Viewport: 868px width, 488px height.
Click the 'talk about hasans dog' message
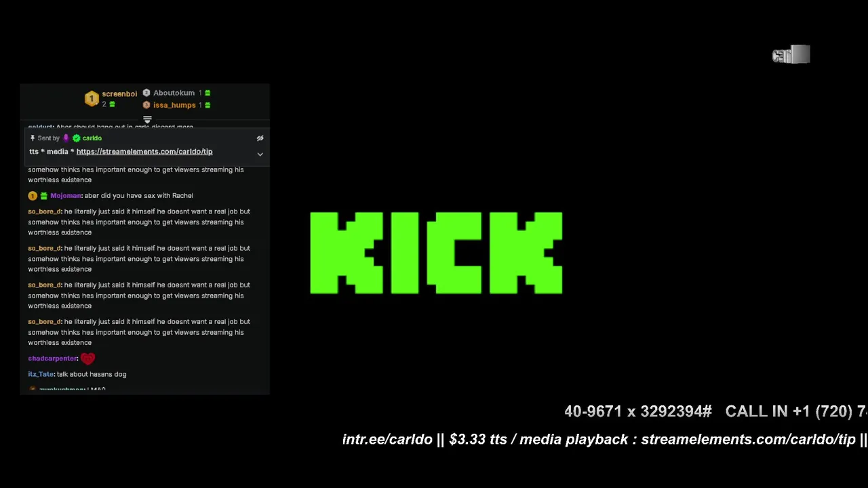tap(92, 374)
